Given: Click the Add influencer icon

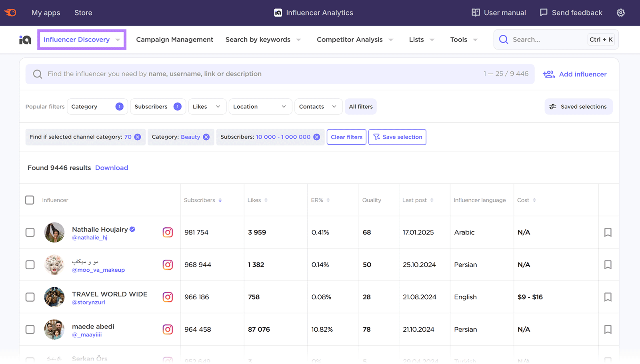Looking at the screenshot, I should click(x=548, y=74).
